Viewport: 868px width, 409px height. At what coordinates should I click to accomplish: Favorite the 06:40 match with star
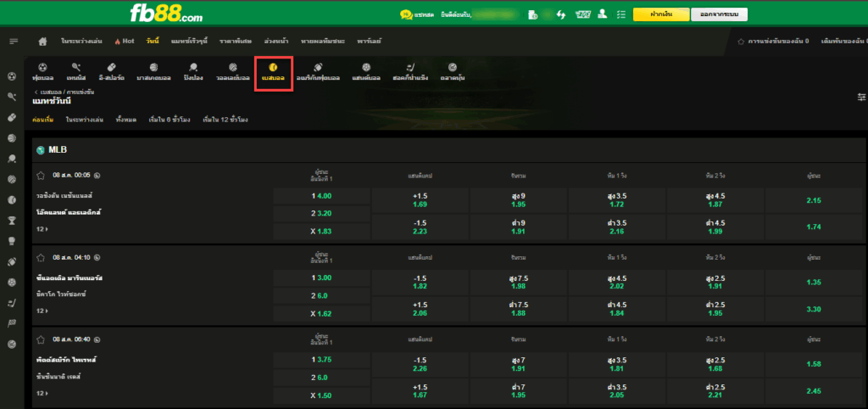41,339
